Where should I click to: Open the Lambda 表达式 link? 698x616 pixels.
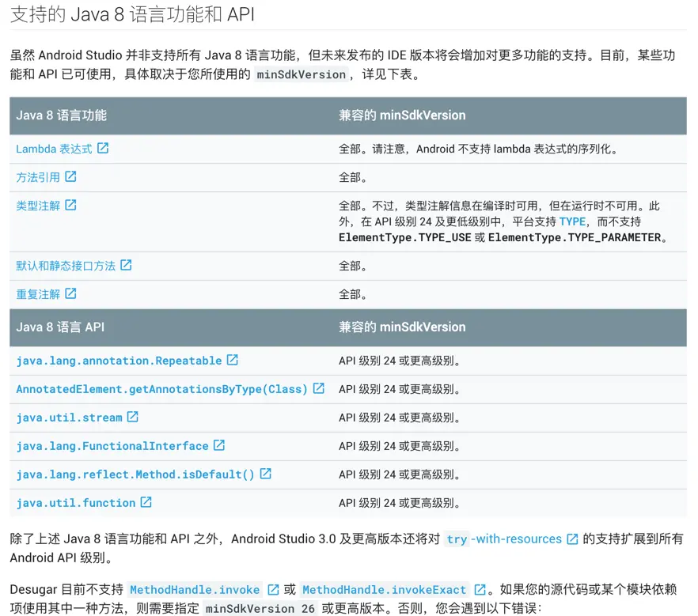tap(54, 149)
